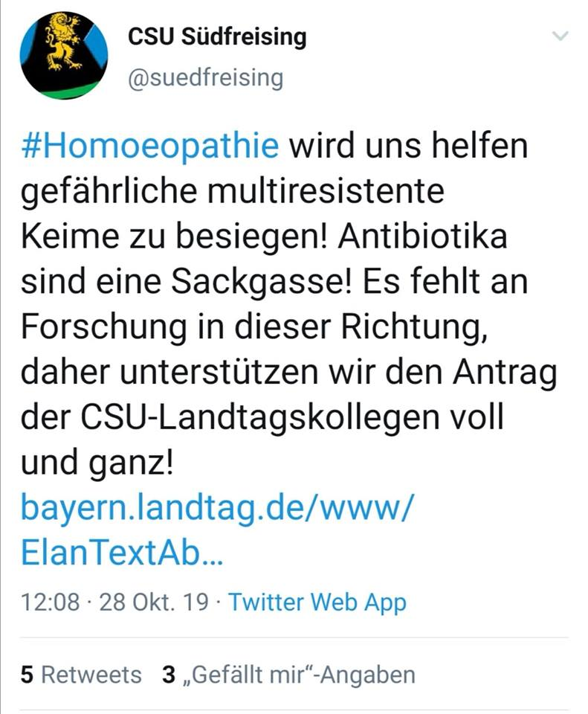Open the CSU Südfreising lion profile picture

[64, 55]
